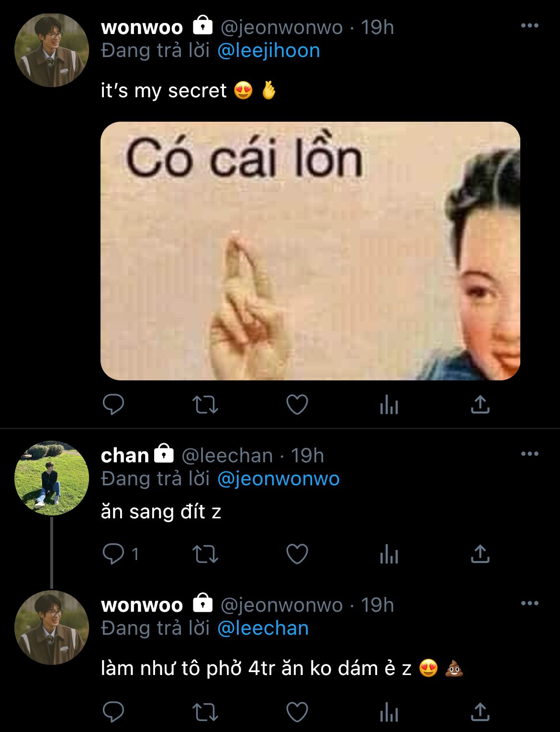560x732 pixels.
Task: Open the @leejihoon mention link
Action: [x=269, y=51]
